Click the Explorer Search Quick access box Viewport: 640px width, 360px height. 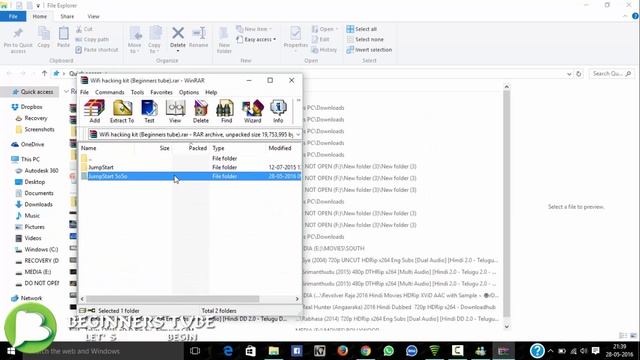pyautogui.click(x=611, y=74)
